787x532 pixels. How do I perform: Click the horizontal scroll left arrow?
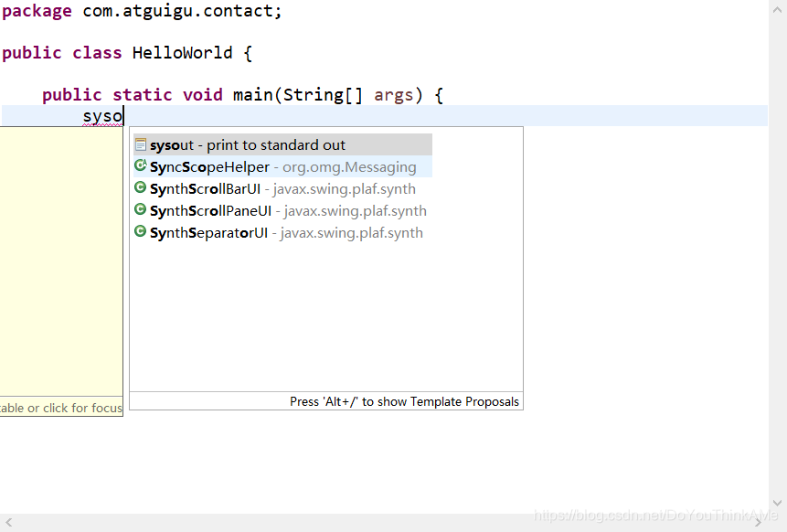[8, 523]
